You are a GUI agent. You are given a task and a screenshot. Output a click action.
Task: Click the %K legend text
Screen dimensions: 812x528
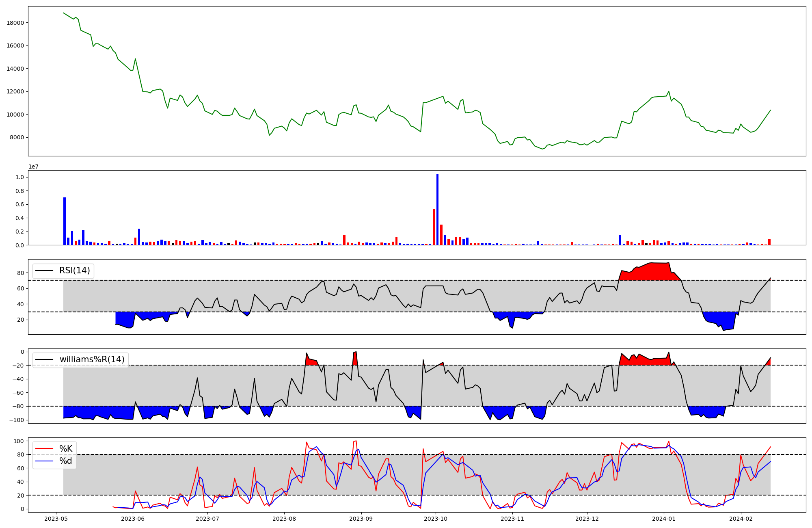coord(66,448)
